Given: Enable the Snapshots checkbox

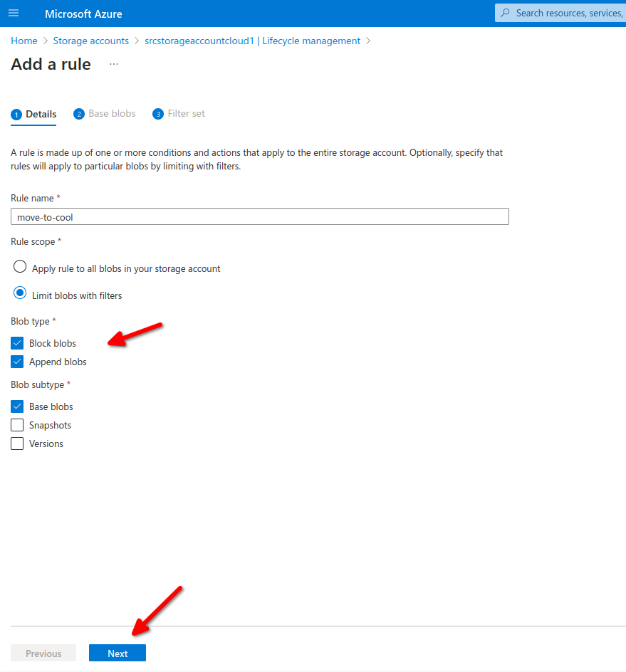Looking at the screenshot, I should [x=17, y=425].
